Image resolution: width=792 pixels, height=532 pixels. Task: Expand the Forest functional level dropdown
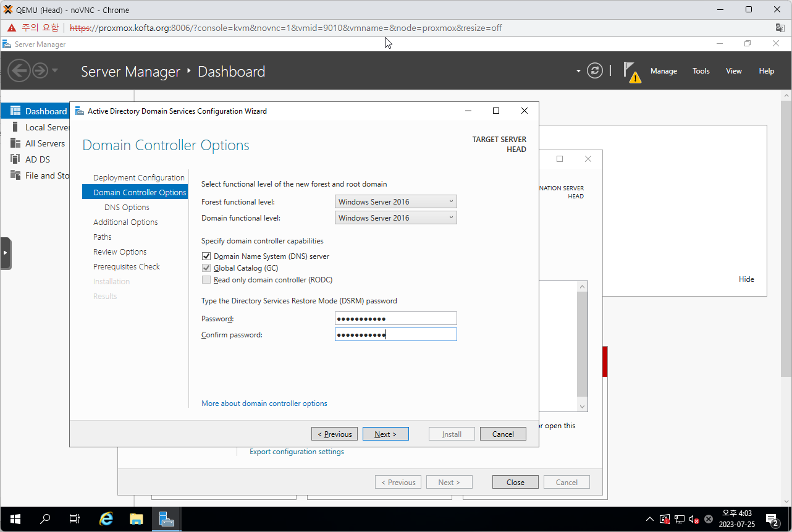395,201
